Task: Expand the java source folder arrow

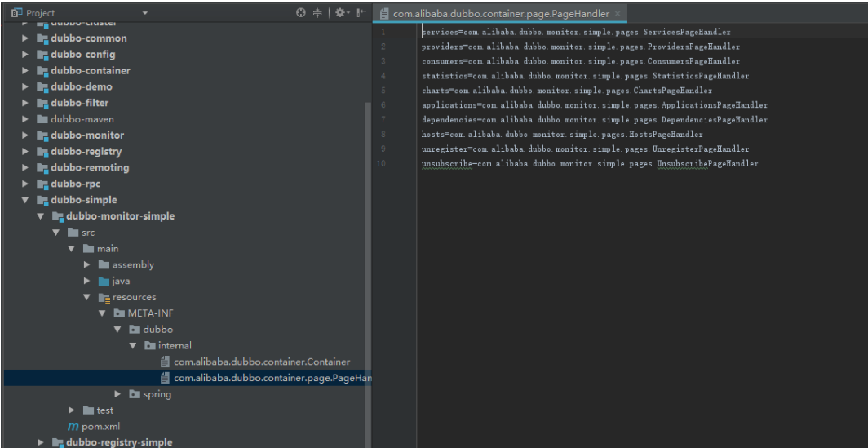Action: tap(87, 281)
